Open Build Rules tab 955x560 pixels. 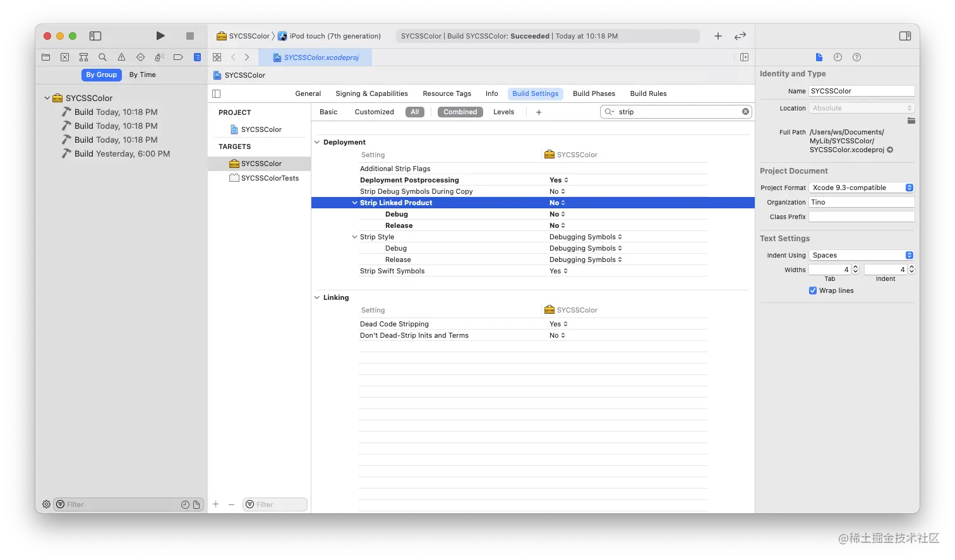coord(648,93)
